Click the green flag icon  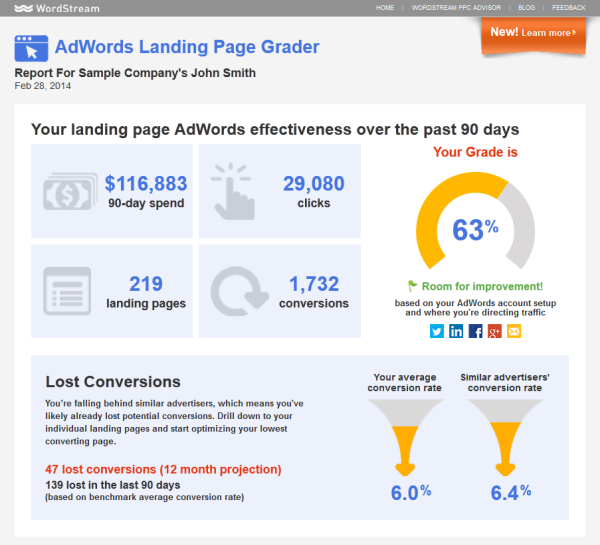[x=412, y=286]
